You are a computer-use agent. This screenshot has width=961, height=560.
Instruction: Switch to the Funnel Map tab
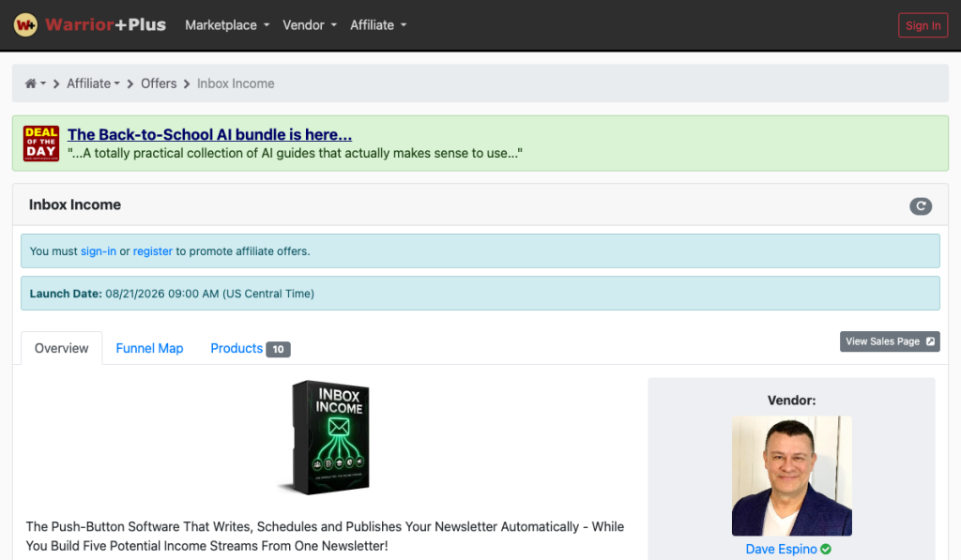[149, 348]
